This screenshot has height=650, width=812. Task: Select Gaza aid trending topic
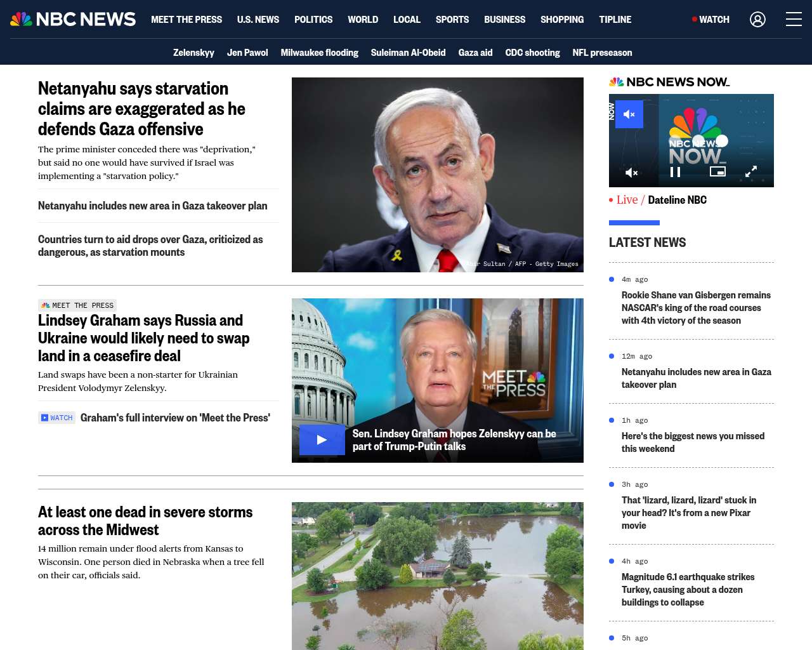click(x=476, y=53)
